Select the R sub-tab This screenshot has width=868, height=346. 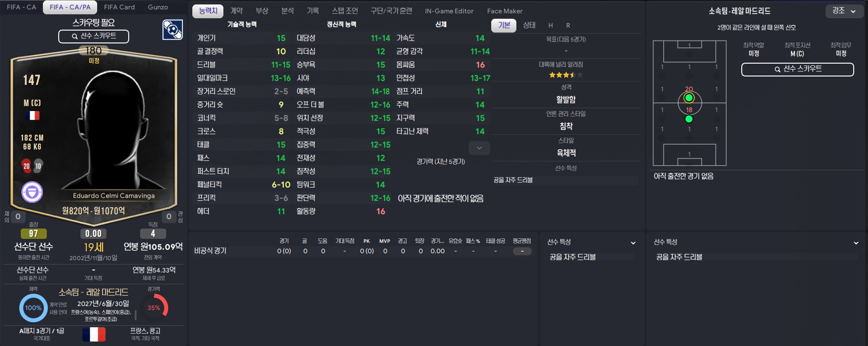[x=568, y=25]
